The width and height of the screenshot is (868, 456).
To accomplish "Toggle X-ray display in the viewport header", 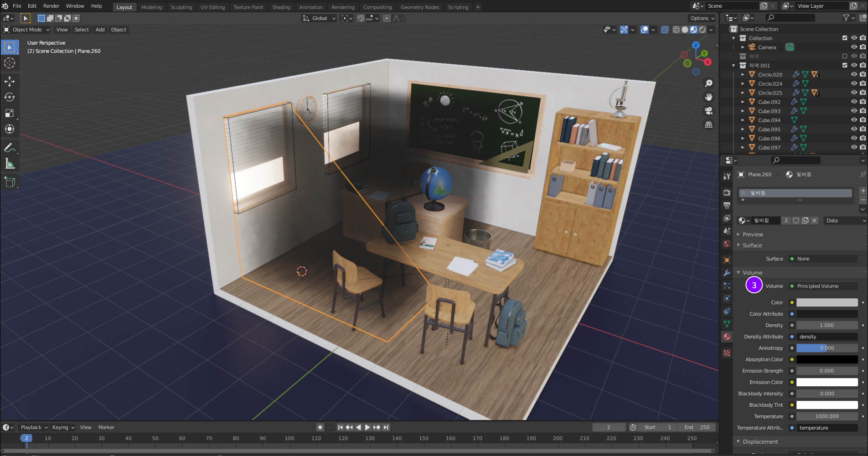I will coord(665,30).
